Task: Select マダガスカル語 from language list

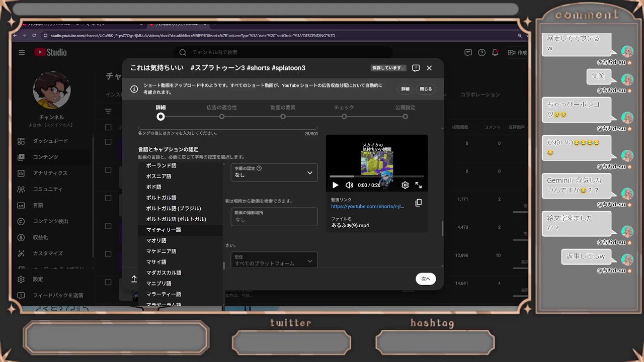Action: 180,273
